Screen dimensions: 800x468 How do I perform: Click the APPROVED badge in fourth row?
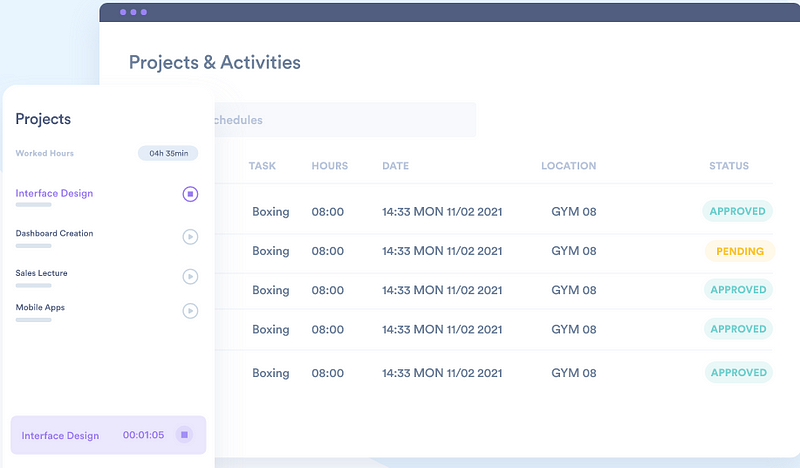[738, 329]
